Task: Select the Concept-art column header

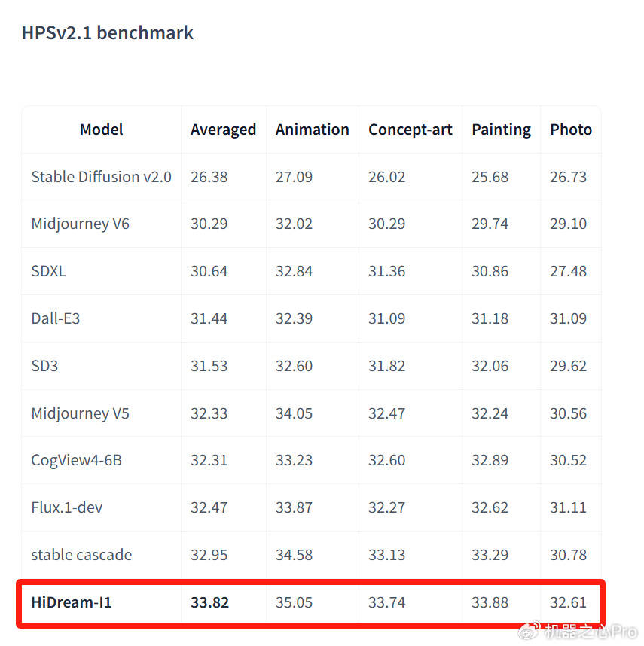Action: pyautogui.click(x=411, y=130)
